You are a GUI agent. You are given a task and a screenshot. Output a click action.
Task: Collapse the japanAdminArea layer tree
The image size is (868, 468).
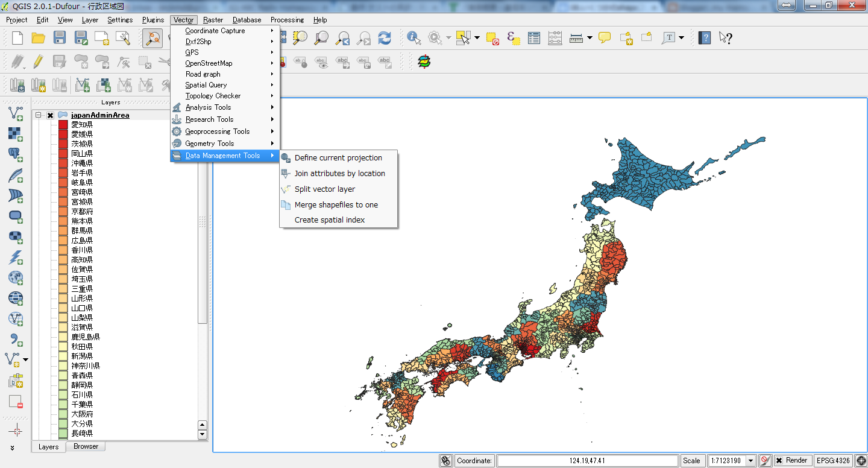click(x=39, y=115)
